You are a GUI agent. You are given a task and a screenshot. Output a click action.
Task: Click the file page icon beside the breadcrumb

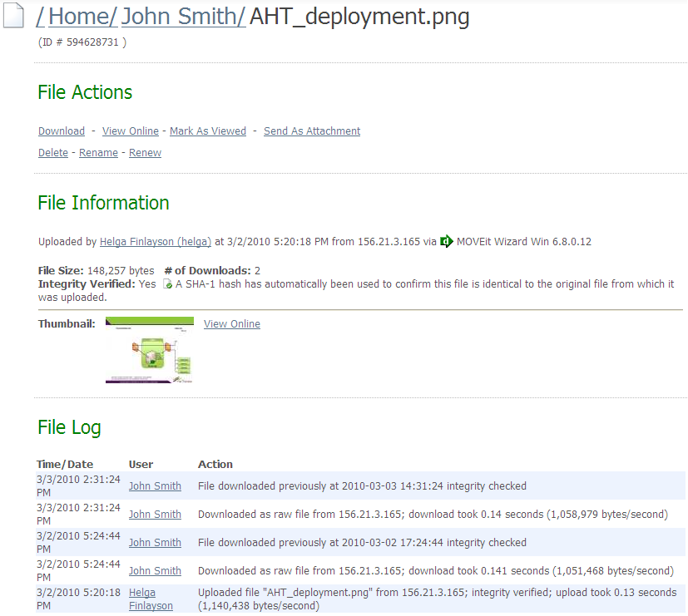(13, 16)
